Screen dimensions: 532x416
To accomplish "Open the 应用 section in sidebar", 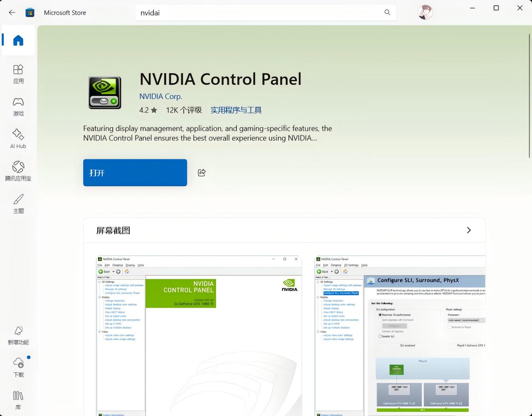I will [18, 74].
